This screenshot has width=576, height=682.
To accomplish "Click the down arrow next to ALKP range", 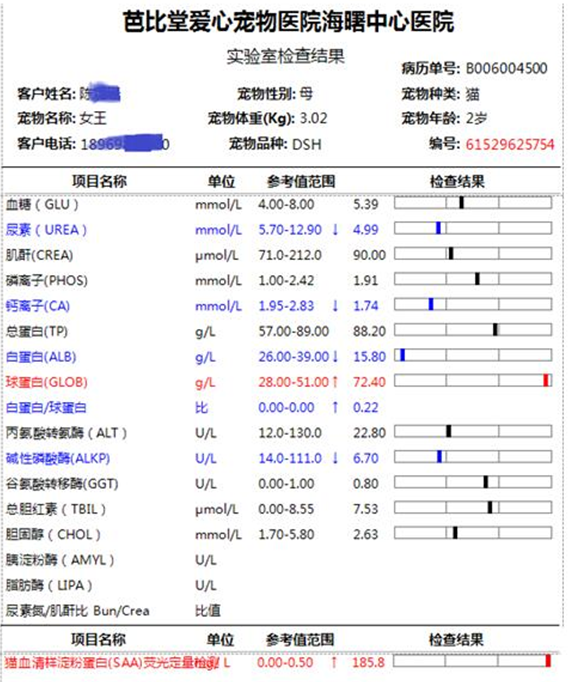I will coord(335,458).
